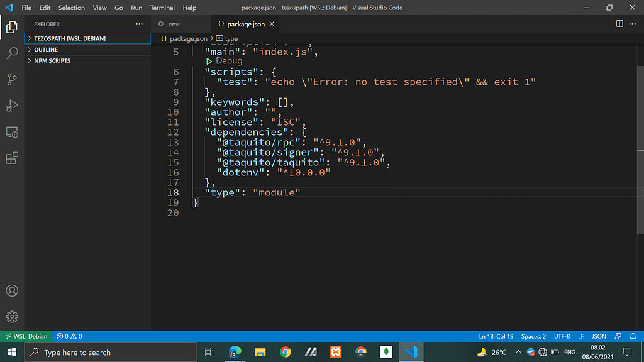The image size is (644, 362).
Task: Open the Terminal menu
Action: coord(162,8)
